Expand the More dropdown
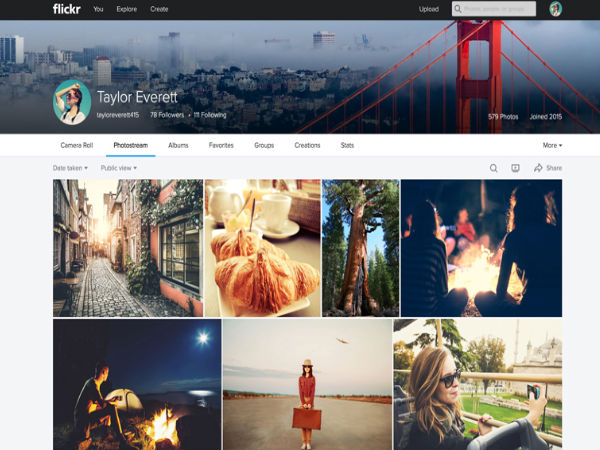 point(552,145)
